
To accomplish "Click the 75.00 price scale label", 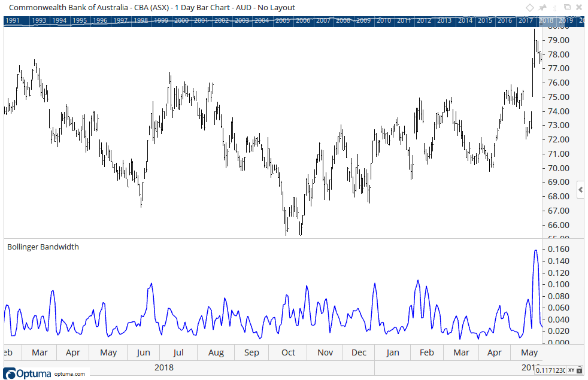I will pos(559,97).
